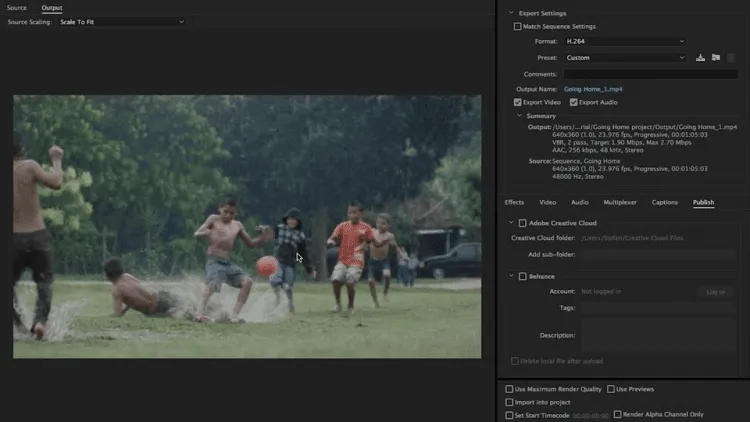This screenshot has width=750, height=422.
Task: Uncheck the Export Audio checkbox
Action: click(574, 102)
